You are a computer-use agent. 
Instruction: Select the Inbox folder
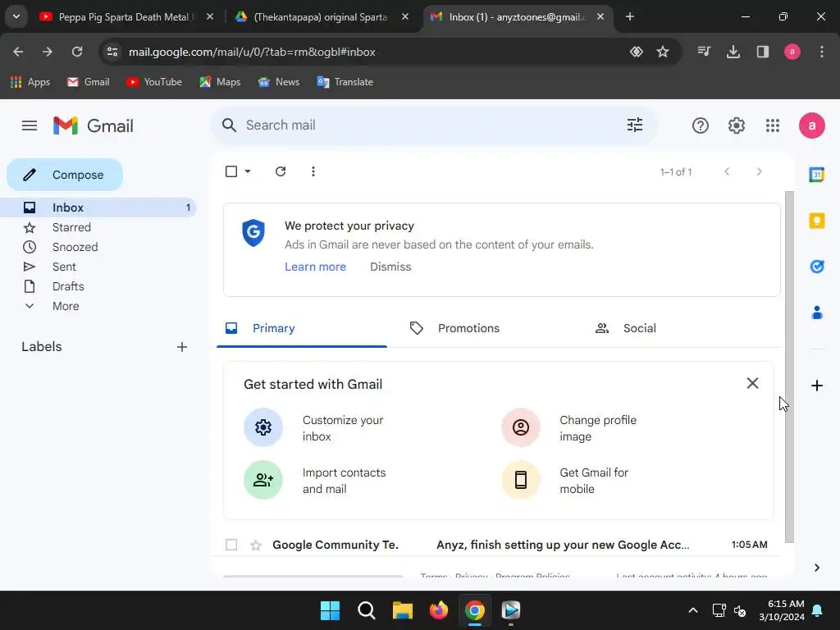click(98, 208)
